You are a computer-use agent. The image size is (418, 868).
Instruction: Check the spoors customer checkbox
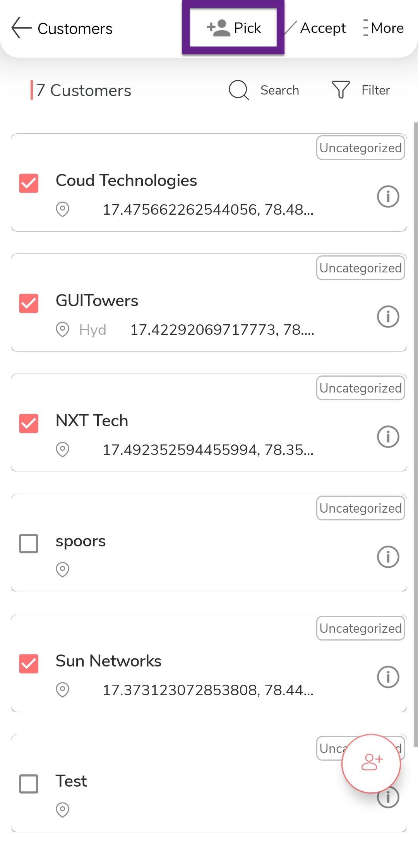(29, 544)
